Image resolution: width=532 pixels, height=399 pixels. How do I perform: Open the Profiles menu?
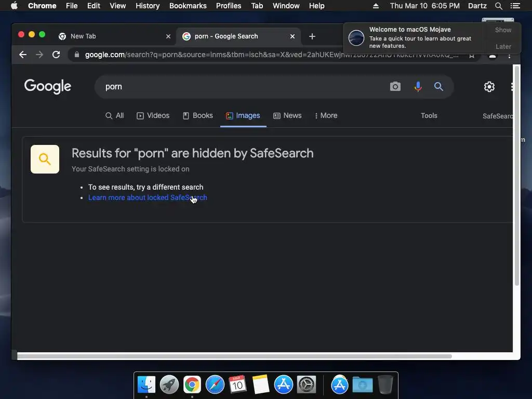coord(229,6)
